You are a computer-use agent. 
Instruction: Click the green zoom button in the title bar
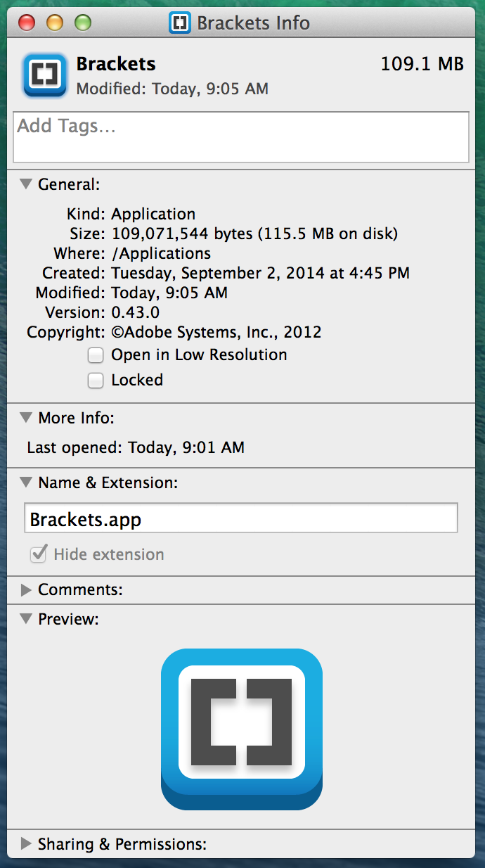82,23
